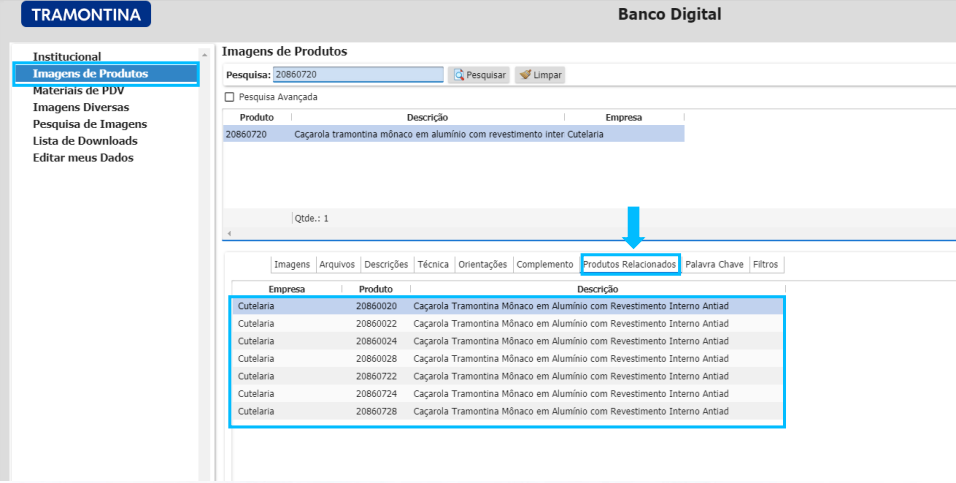The width and height of the screenshot is (956, 483).
Task: Select related product 20860024
Action: click(507, 342)
